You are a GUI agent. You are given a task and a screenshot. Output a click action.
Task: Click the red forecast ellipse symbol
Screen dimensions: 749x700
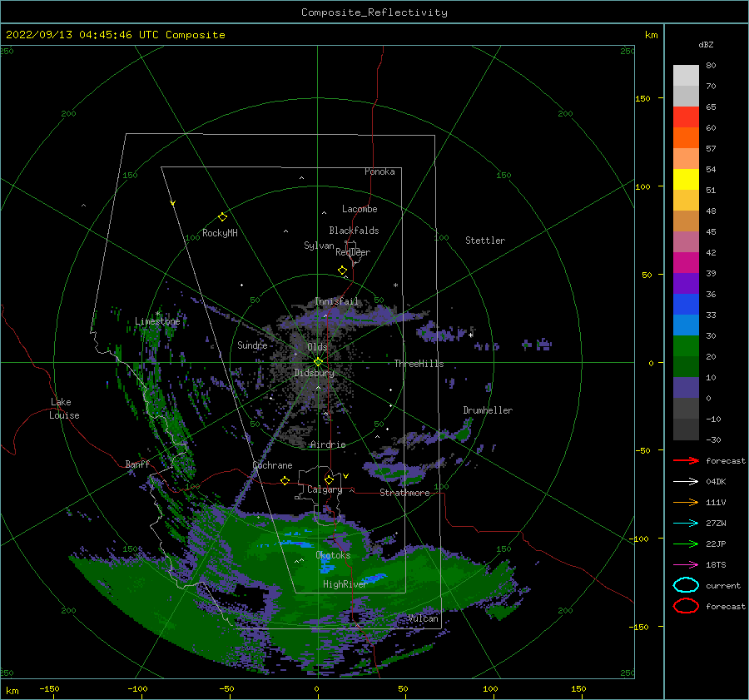click(686, 606)
